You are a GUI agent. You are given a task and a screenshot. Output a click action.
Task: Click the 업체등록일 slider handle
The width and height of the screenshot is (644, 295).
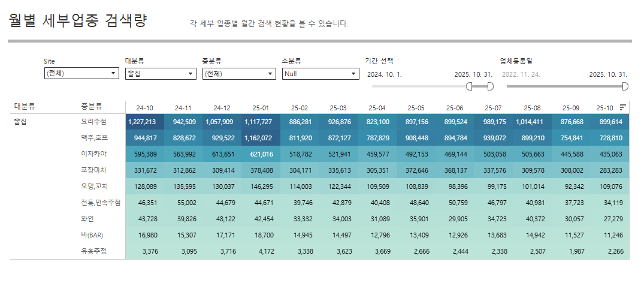pyautogui.click(x=625, y=86)
